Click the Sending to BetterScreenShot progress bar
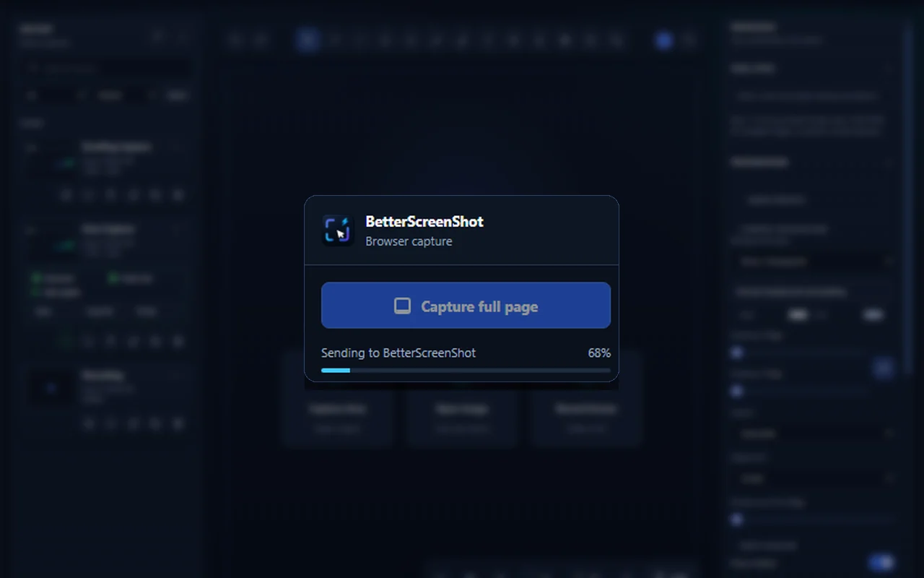 click(466, 370)
